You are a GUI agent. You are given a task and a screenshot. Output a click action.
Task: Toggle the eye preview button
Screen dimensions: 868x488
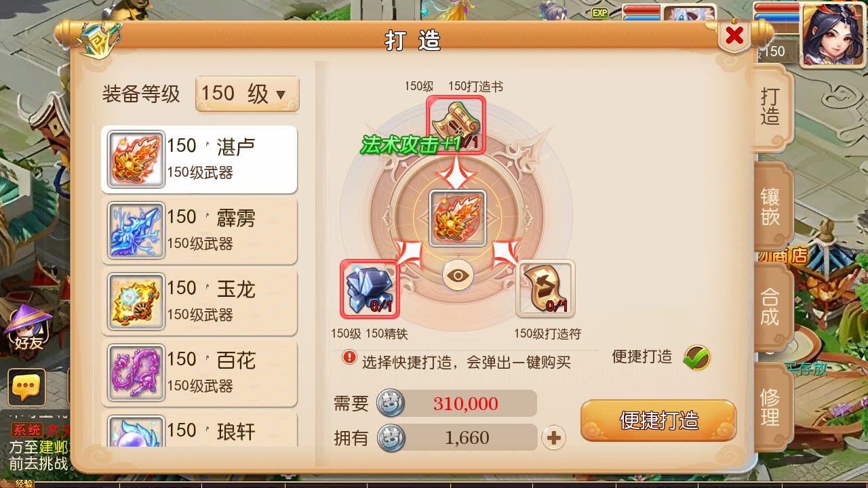pyautogui.click(x=458, y=275)
